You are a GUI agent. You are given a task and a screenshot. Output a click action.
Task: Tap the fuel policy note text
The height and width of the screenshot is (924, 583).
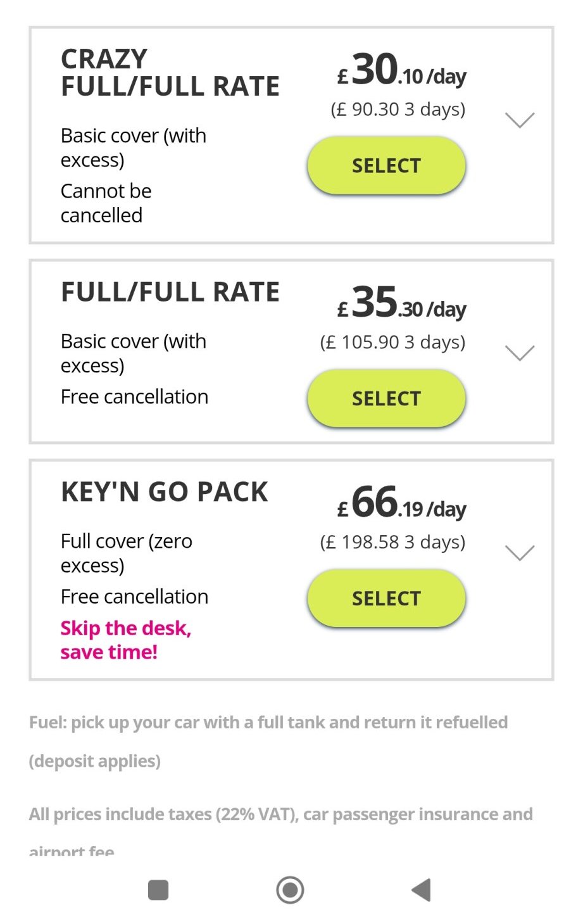point(268,742)
